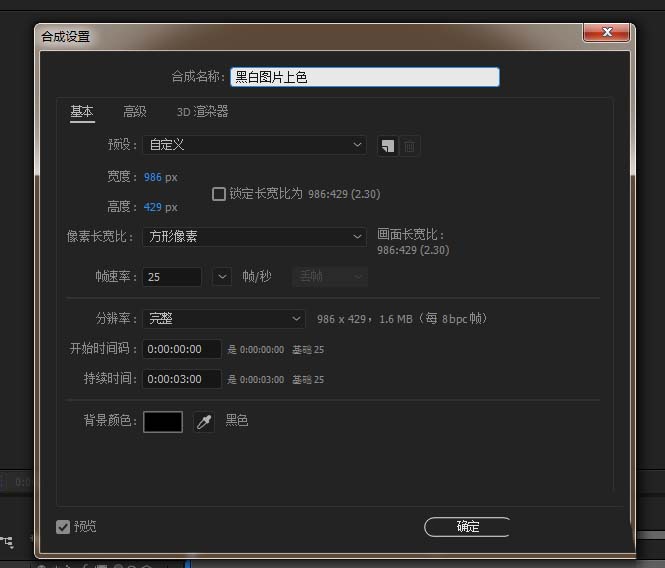Open the 分辨率 dropdown showing 完整
Viewport: 665px width, 568px height.
pyautogui.click(x=224, y=319)
